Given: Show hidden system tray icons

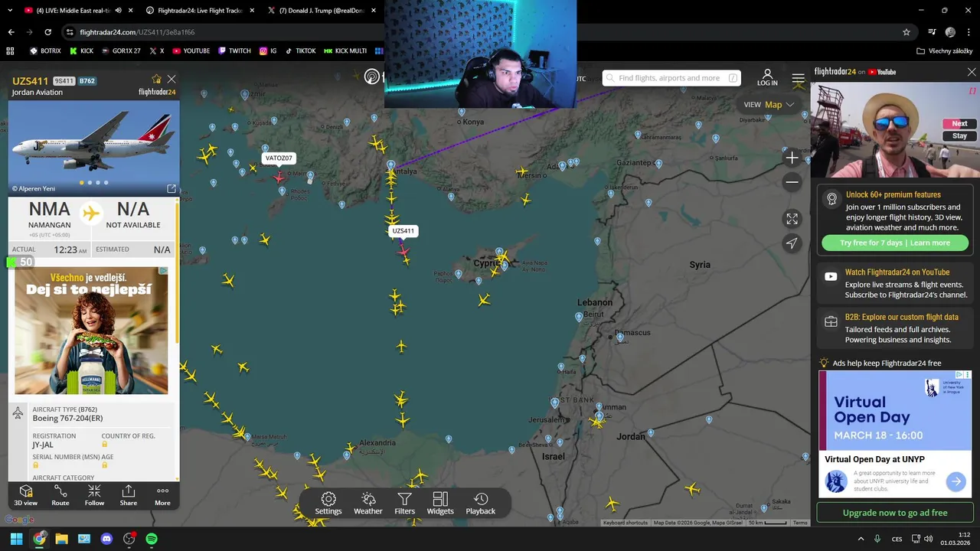Looking at the screenshot, I should [861, 539].
